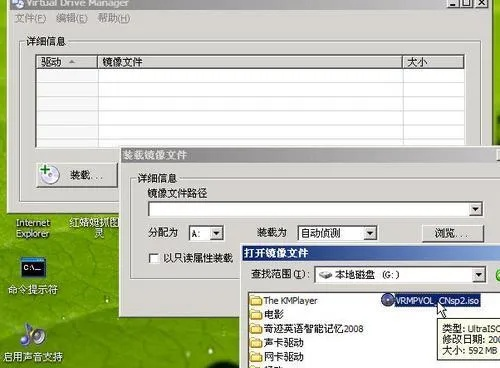Click the Mount disc icon button
Image resolution: width=500 pixels, height=368 pixels.
77,175
